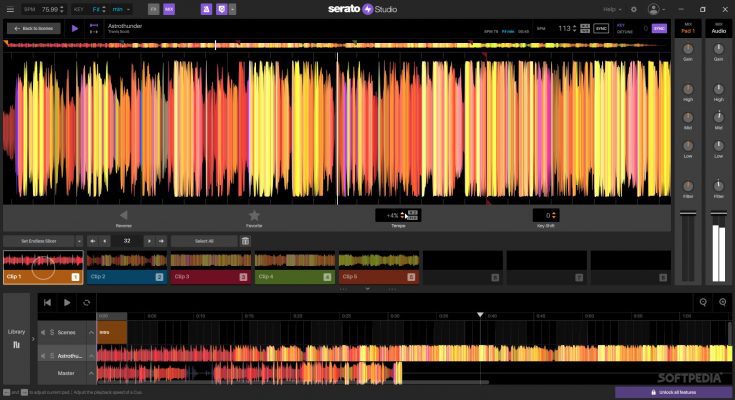
Task: Skip to start in timeline transport
Action: point(47,302)
